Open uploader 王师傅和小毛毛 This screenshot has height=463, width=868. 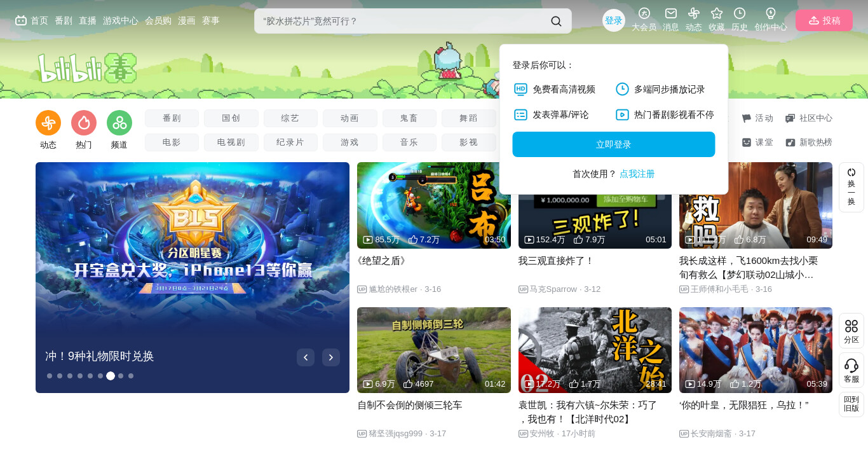pyautogui.click(x=719, y=289)
